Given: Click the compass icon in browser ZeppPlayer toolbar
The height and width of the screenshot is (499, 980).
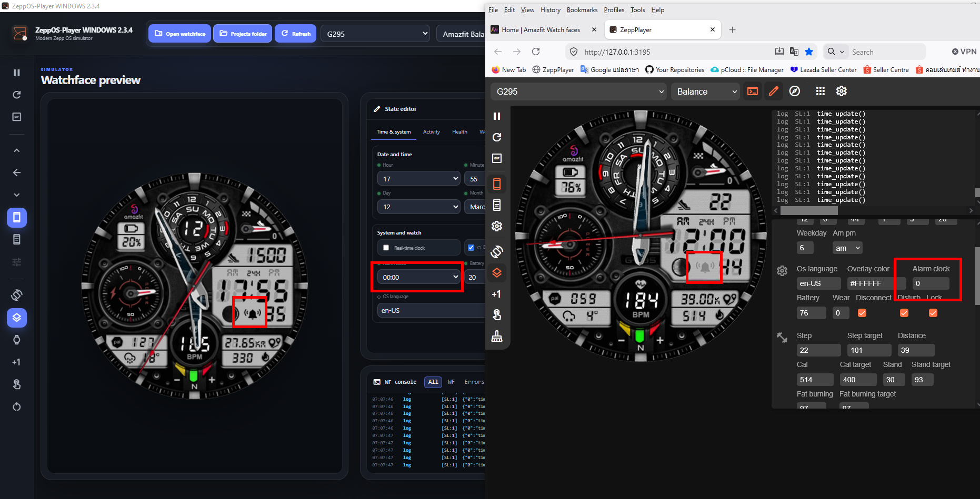Looking at the screenshot, I should tap(795, 91).
